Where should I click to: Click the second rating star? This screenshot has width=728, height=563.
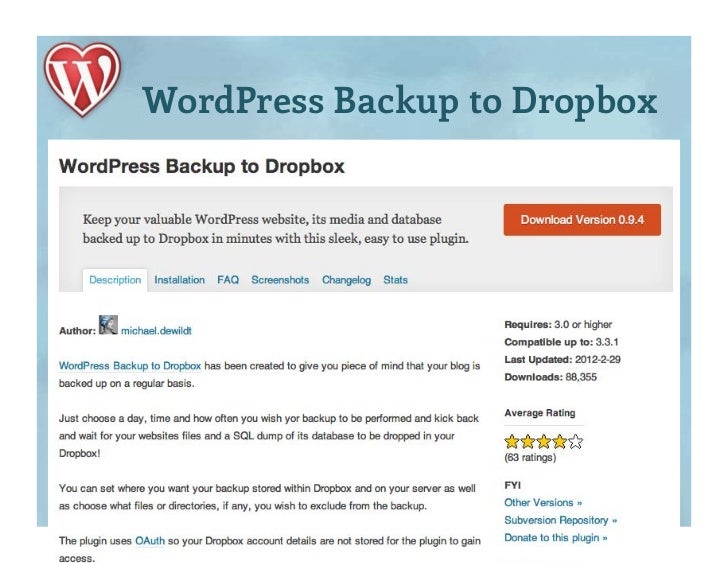coord(528,441)
